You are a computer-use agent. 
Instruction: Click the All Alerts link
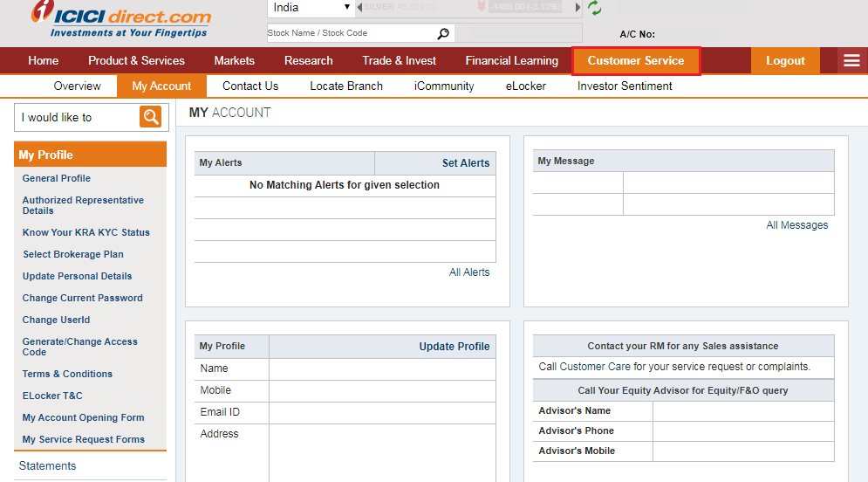[468, 272]
